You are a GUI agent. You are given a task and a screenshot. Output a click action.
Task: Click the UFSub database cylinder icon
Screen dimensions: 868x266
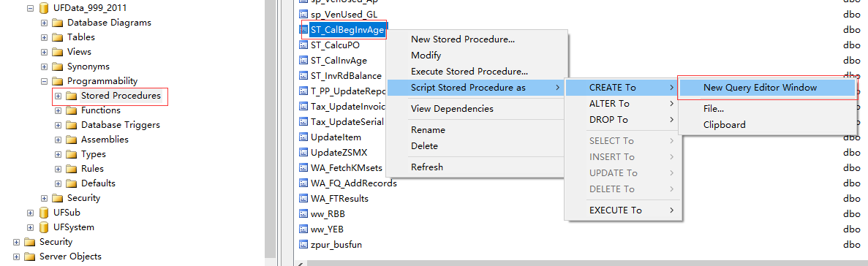coord(44,213)
